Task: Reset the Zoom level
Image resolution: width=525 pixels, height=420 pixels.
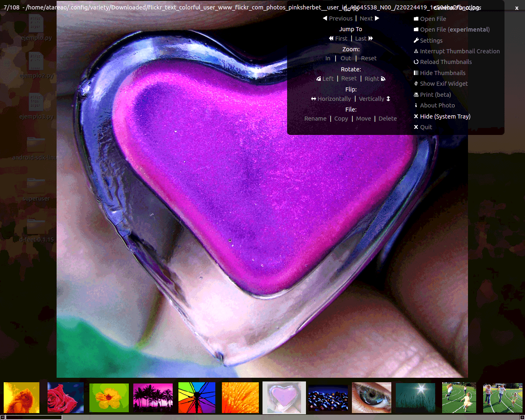Action: (369, 58)
